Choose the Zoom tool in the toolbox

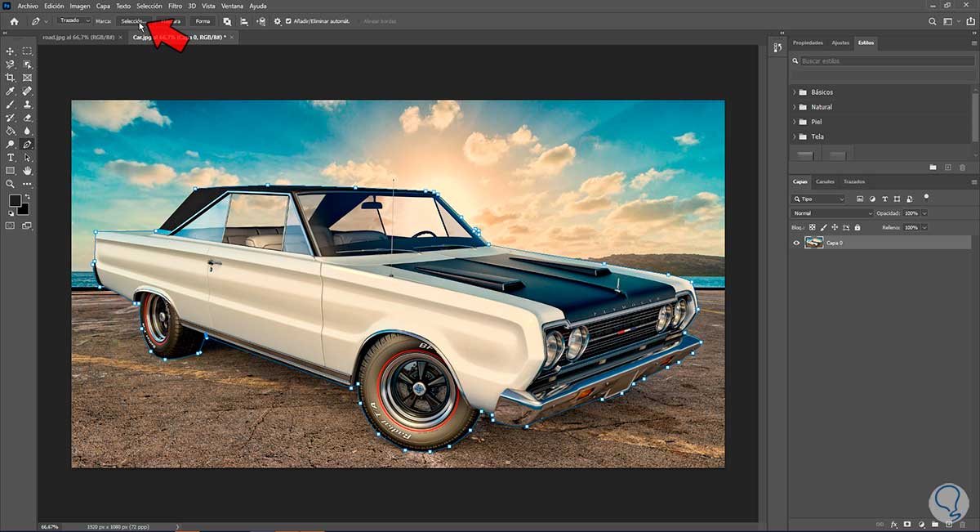[11, 184]
